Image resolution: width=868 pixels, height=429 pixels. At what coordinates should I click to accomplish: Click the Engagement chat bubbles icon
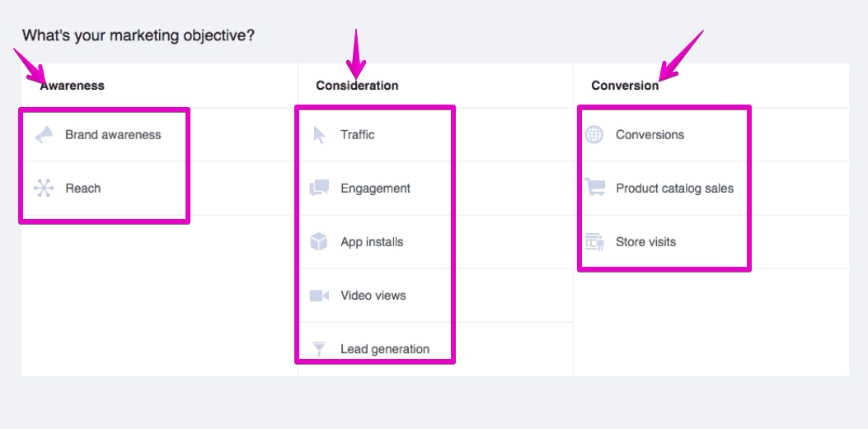(x=319, y=188)
